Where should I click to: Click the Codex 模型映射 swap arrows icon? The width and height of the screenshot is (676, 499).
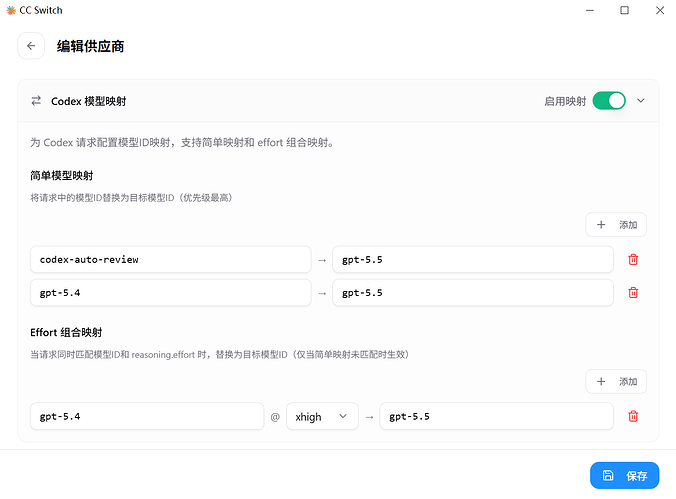pos(36,101)
